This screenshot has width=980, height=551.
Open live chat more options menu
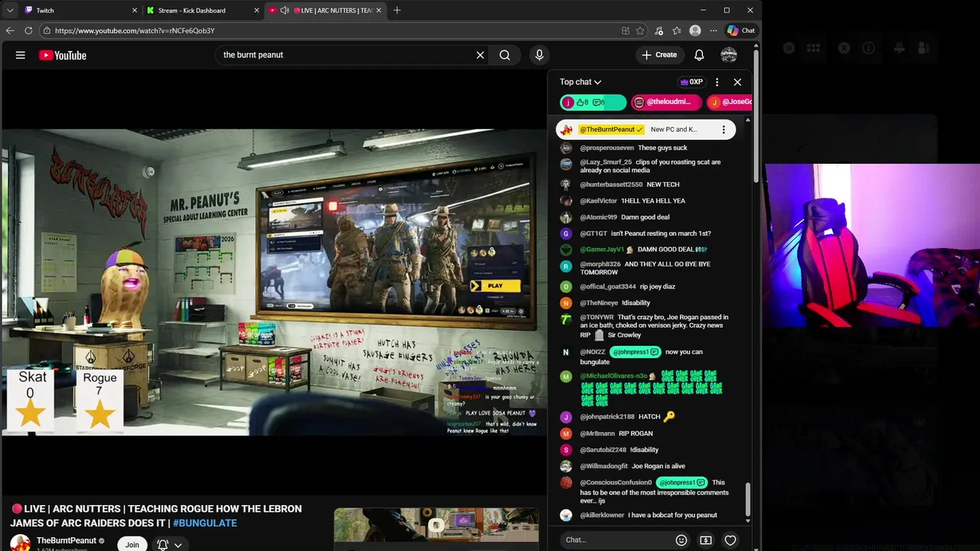click(x=717, y=82)
